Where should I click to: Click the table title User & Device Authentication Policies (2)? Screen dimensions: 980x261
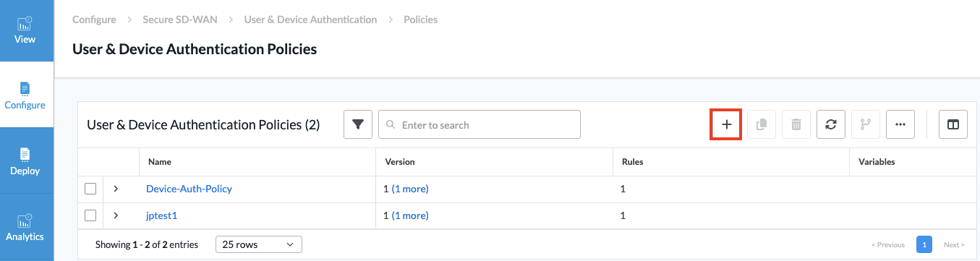[203, 125]
